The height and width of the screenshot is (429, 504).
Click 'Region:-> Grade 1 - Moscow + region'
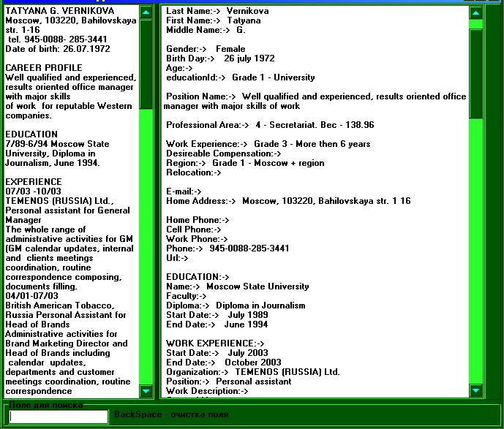pyautogui.click(x=245, y=163)
